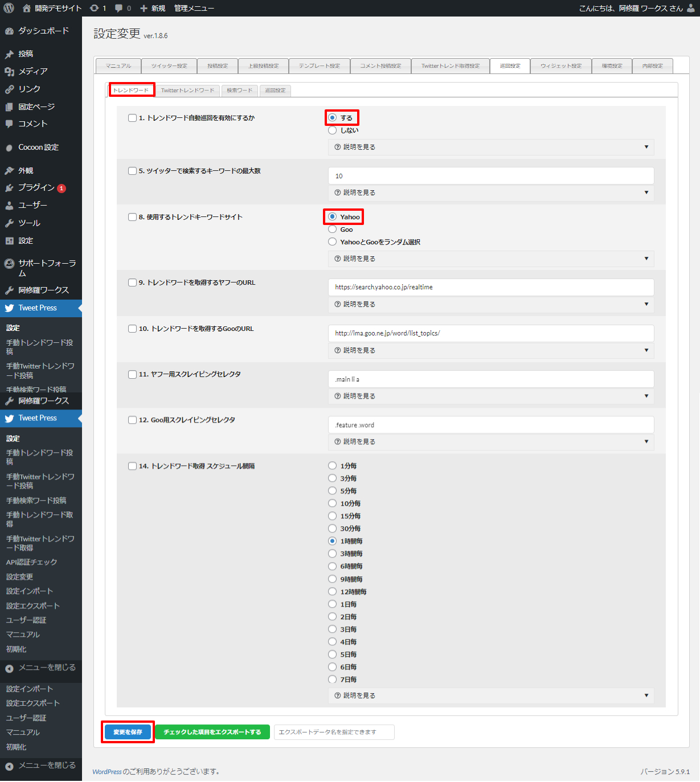Check the box for item 14 schedule interval
The height and width of the screenshot is (782, 700).
click(x=132, y=466)
